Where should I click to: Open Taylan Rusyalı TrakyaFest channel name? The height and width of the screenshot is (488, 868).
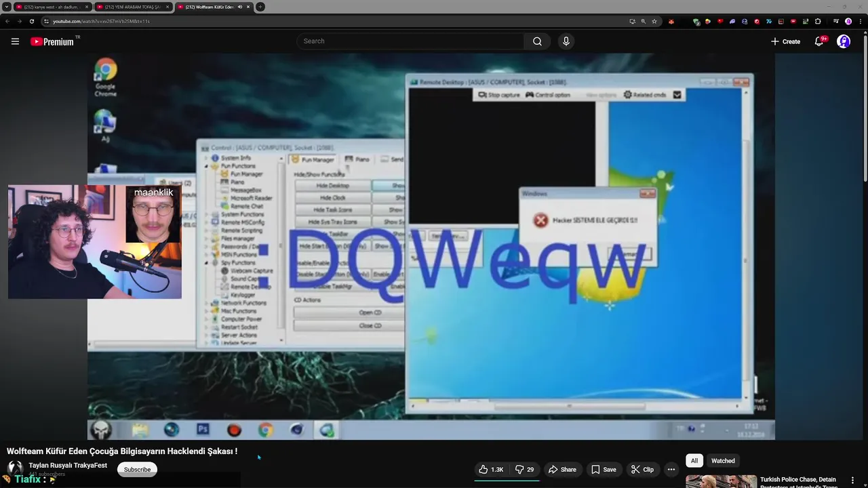[68, 466]
